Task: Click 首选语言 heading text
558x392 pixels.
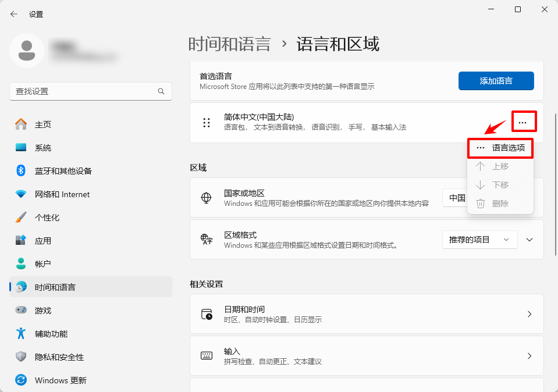Action: coord(216,76)
